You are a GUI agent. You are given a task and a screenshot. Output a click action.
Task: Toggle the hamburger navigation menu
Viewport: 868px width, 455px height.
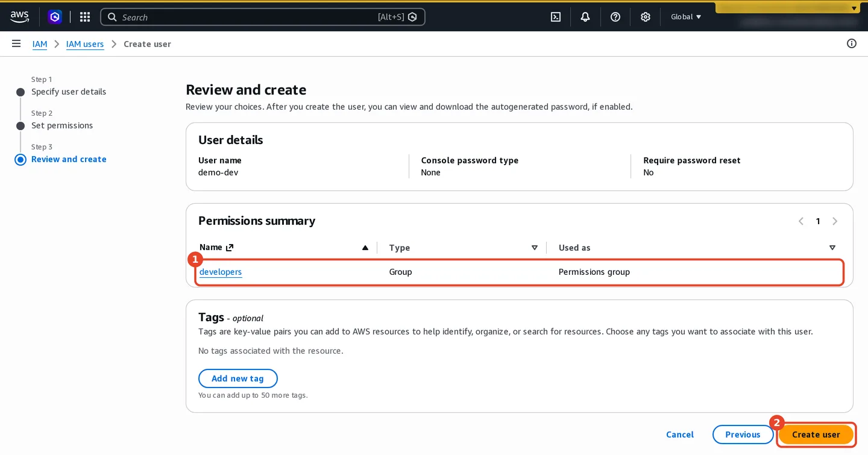point(16,43)
